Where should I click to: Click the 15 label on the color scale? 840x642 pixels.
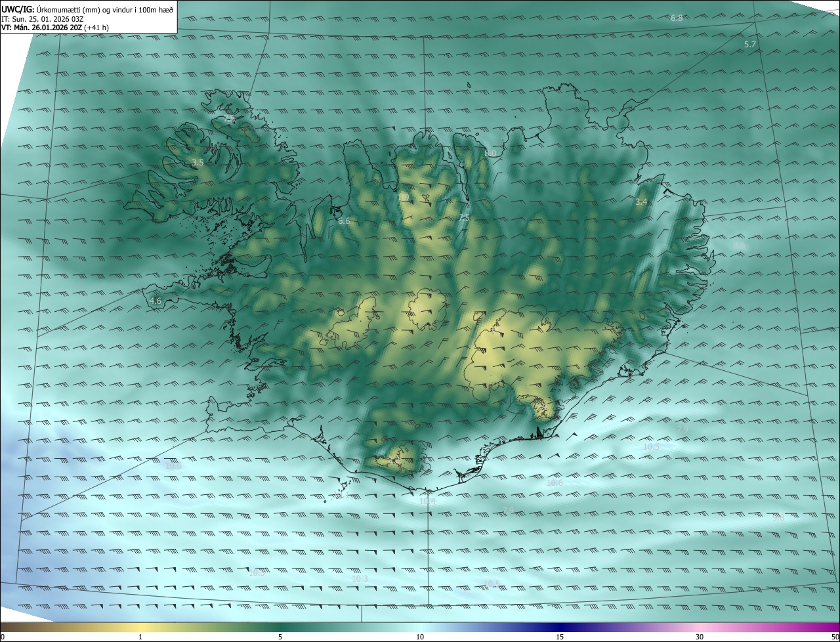[560, 637]
